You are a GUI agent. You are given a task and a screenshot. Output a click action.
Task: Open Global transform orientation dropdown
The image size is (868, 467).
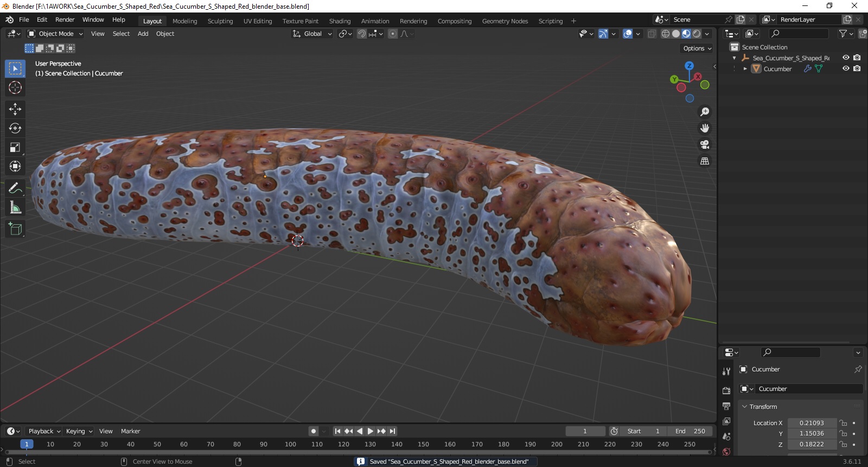(x=312, y=34)
